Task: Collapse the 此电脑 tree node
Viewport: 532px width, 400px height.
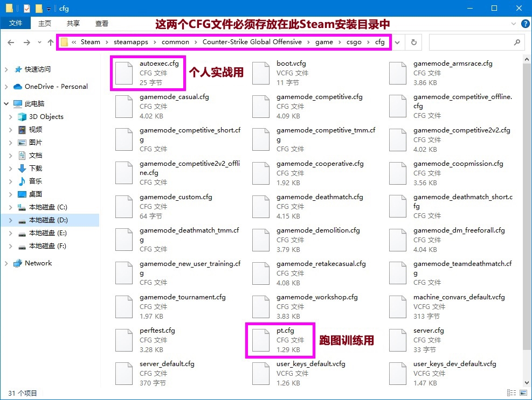Action: pos(6,104)
